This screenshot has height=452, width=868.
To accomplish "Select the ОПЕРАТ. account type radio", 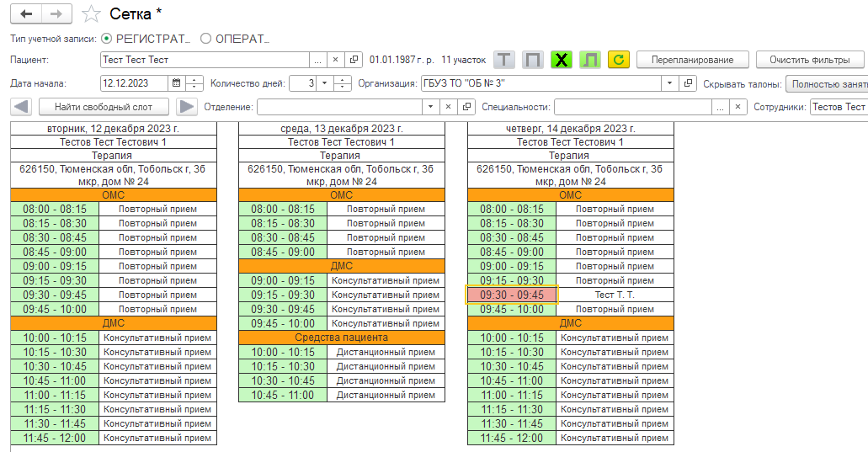I will (205, 39).
